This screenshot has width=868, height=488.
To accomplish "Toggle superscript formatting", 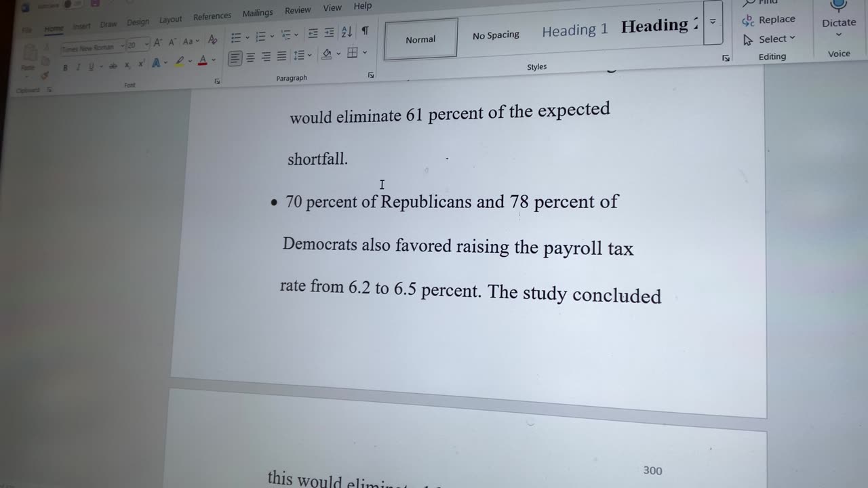I will pyautogui.click(x=141, y=64).
